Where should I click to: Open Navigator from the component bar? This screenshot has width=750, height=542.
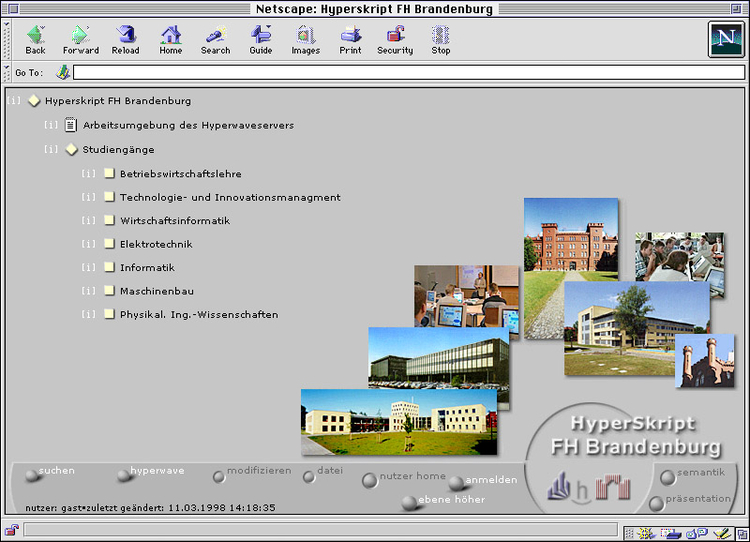click(646, 532)
